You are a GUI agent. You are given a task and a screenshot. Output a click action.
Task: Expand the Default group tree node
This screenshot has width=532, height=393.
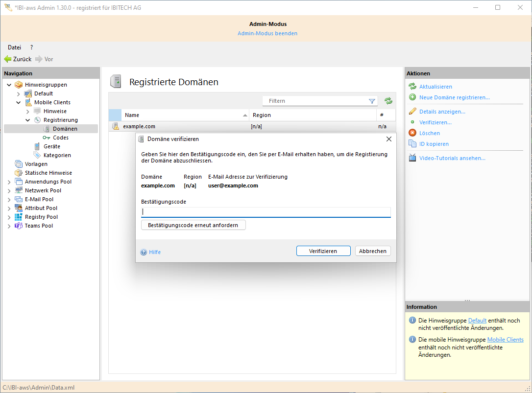[x=19, y=93]
